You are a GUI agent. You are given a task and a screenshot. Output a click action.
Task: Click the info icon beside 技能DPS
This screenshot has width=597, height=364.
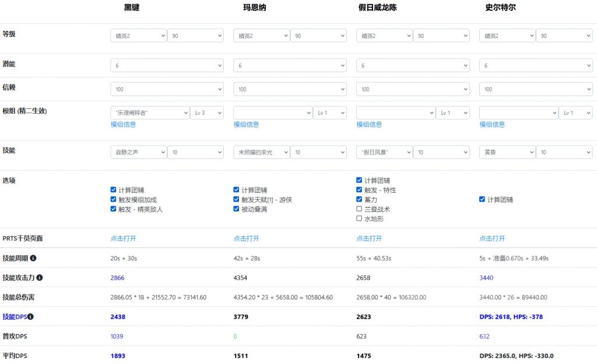[31, 317]
